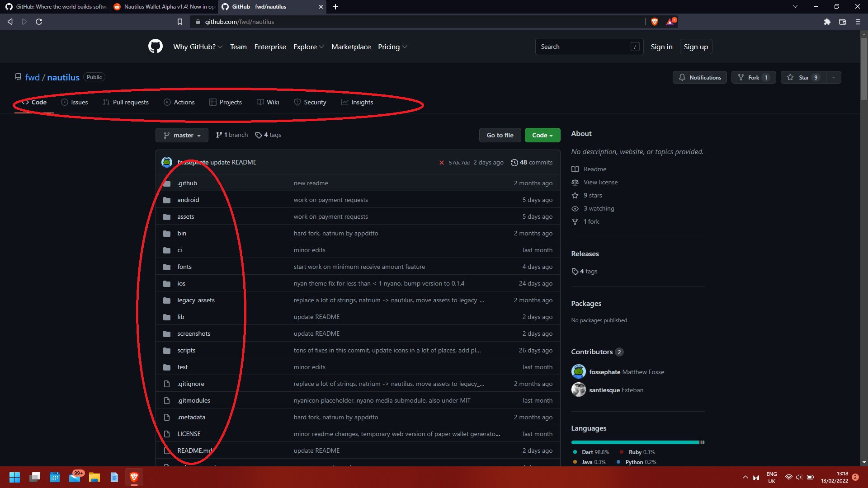Viewport: 868px width, 488px height.
Task: Open Task View on the taskbar
Action: [35, 477]
